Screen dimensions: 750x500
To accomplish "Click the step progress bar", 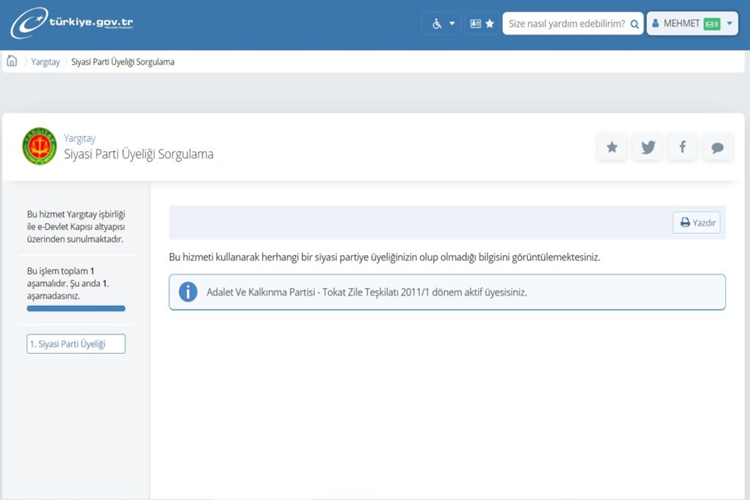I will pyautogui.click(x=76, y=308).
